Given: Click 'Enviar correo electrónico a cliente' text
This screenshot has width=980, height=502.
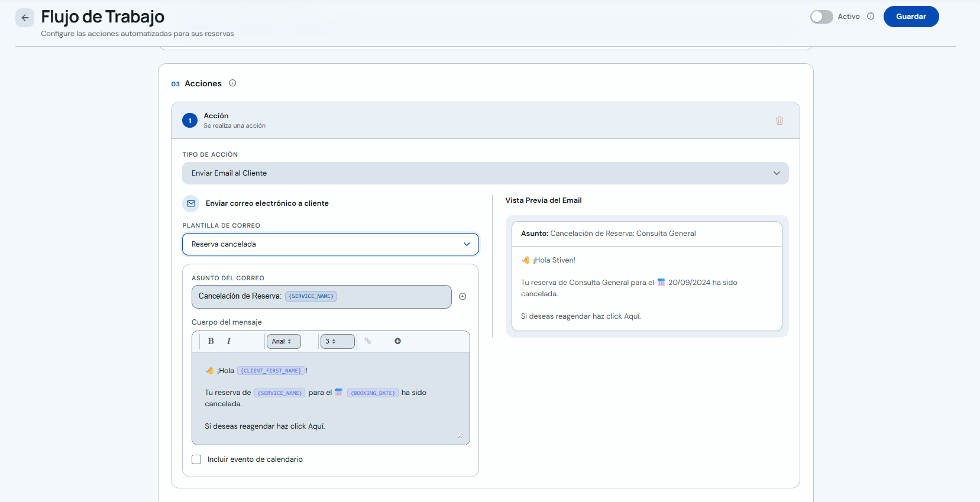Looking at the screenshot, I should click(x=267, y=203).
